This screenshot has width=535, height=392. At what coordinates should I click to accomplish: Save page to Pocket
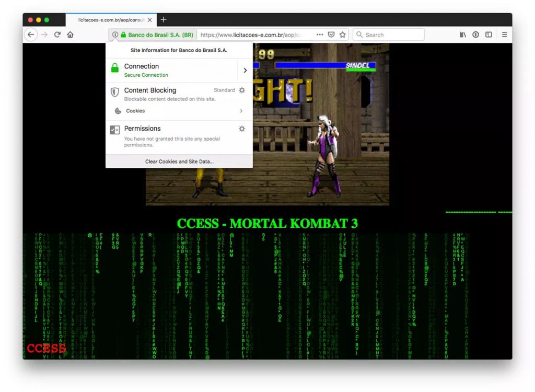tap(331, 35)
